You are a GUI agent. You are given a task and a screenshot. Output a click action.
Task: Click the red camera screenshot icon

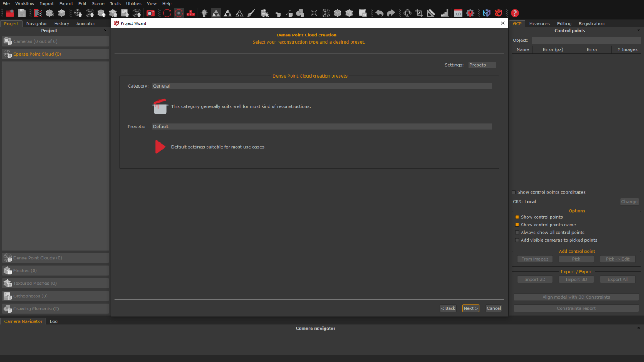coord(151,13)
